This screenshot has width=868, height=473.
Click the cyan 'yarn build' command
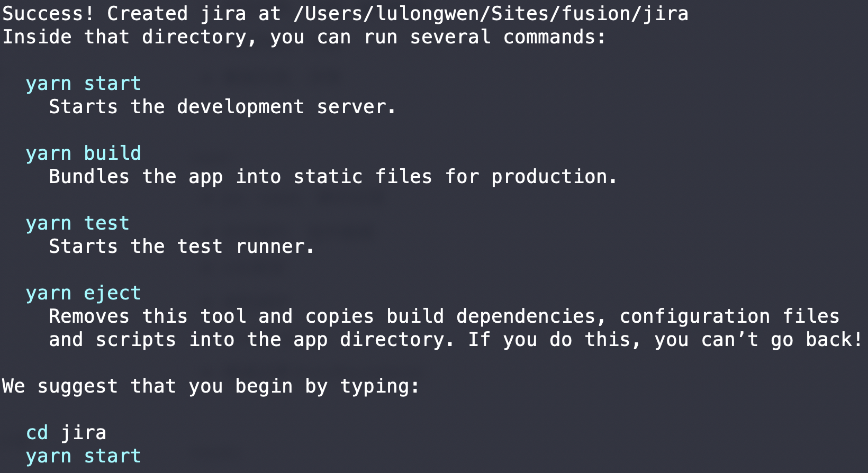click(84, 153)
